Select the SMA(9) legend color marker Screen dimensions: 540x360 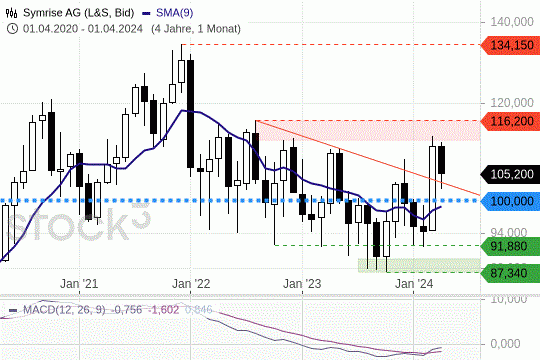pos(146,13)
